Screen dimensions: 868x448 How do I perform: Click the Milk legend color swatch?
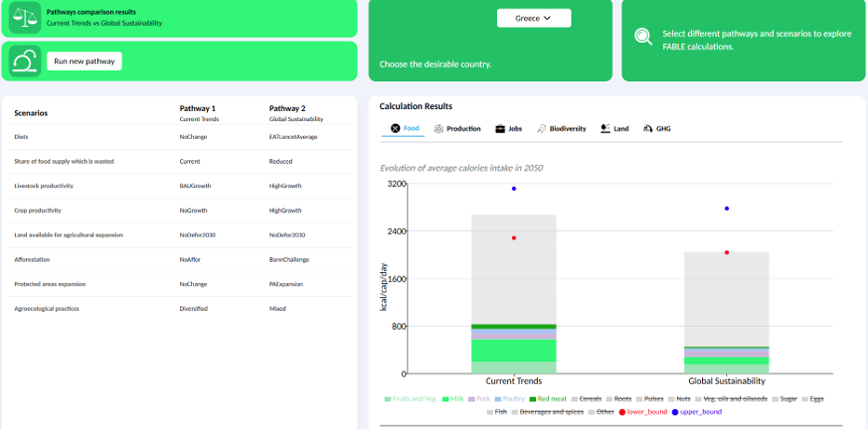pos(446,399)
